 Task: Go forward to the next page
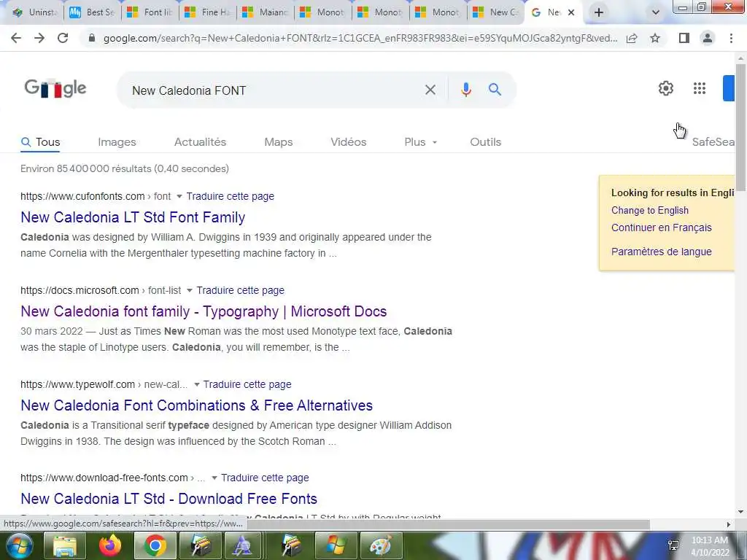pyautogui.click(x=39, y=38)
